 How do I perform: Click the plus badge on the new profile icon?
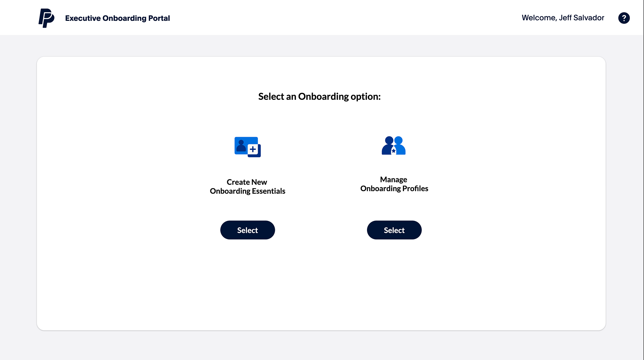coord(253,149)
